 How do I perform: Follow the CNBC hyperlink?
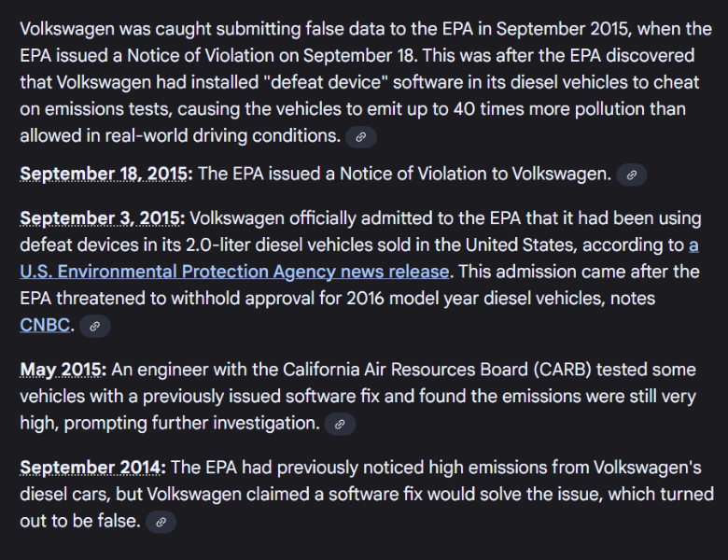(x=45, y=326)
